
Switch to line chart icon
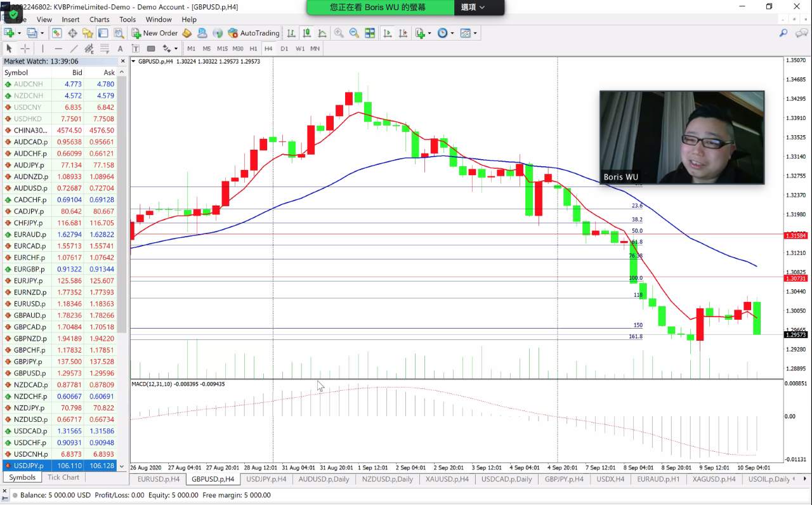(x=322, y=33)
